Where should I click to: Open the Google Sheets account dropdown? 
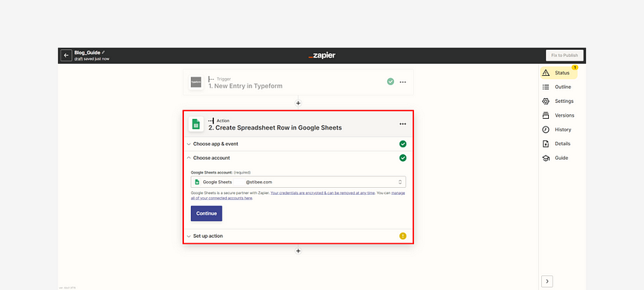298,182
